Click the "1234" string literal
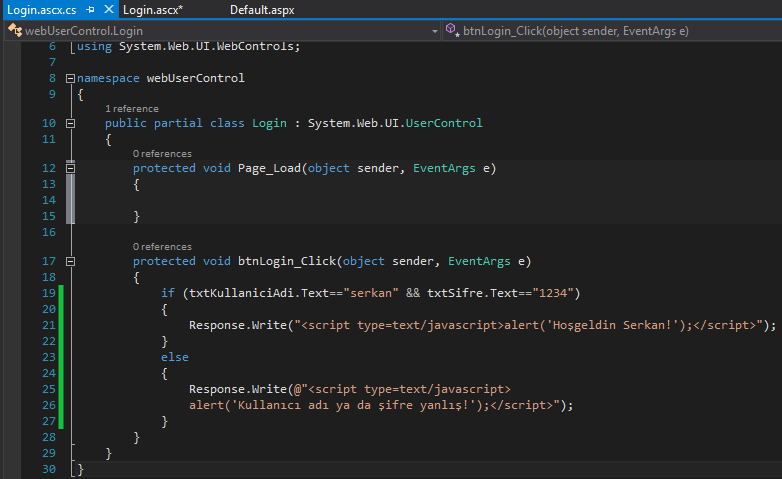Screen dimensions: 782x479 pyautogui.click(x=553, y=293)
